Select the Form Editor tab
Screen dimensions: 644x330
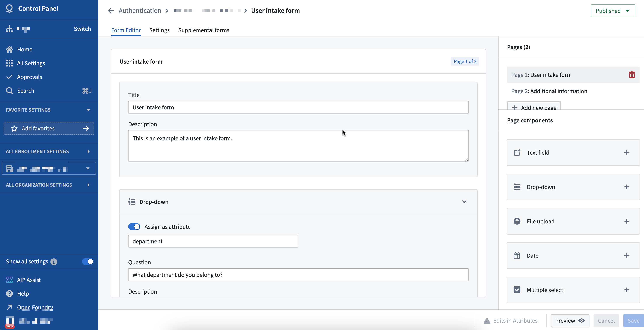pyautogui.click(x=126, y=30)
